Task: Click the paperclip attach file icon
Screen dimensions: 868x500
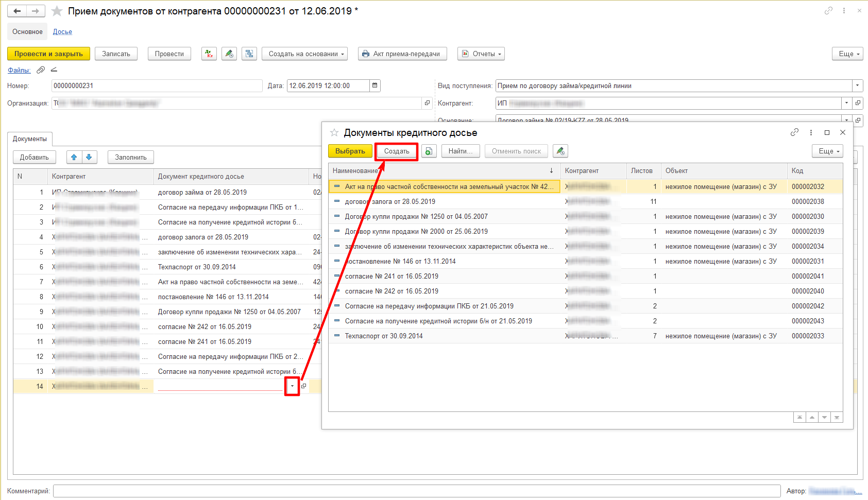Action: pos(41,70)
